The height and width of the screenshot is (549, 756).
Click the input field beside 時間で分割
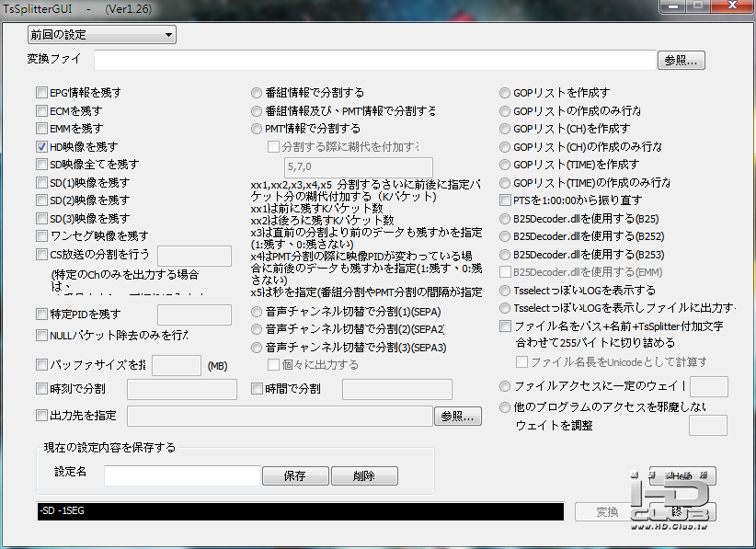click(396, 390)
